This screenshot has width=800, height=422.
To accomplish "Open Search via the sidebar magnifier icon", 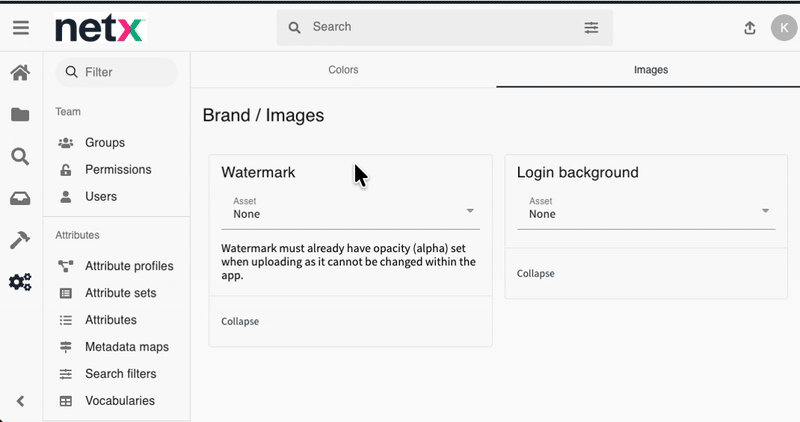I will pyautogui.click(x=20, y=157).
